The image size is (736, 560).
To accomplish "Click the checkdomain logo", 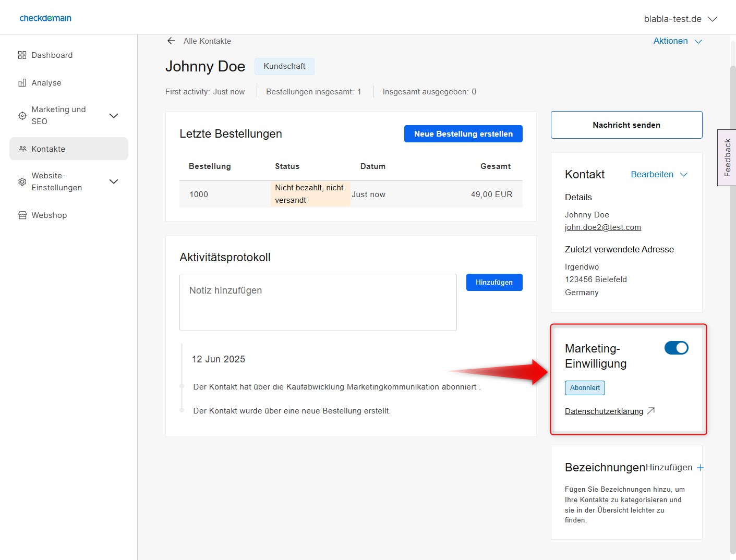I will tap(45, 18).
